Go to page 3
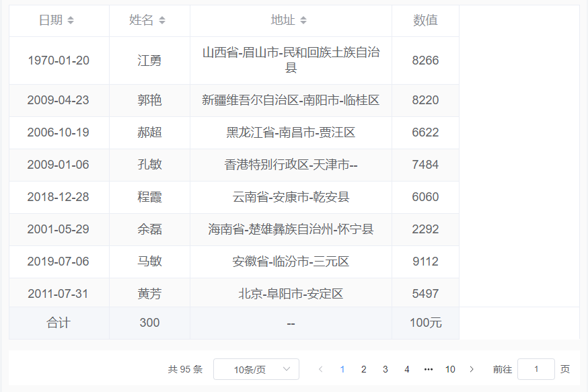Image resolution: width=588 pixels, height=392 pixels. [x=385, y=369]
